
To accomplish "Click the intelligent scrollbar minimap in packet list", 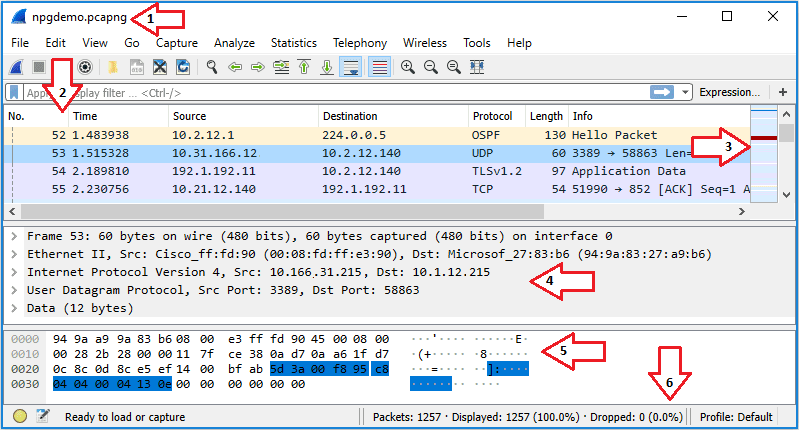I will tap(764, 154).
